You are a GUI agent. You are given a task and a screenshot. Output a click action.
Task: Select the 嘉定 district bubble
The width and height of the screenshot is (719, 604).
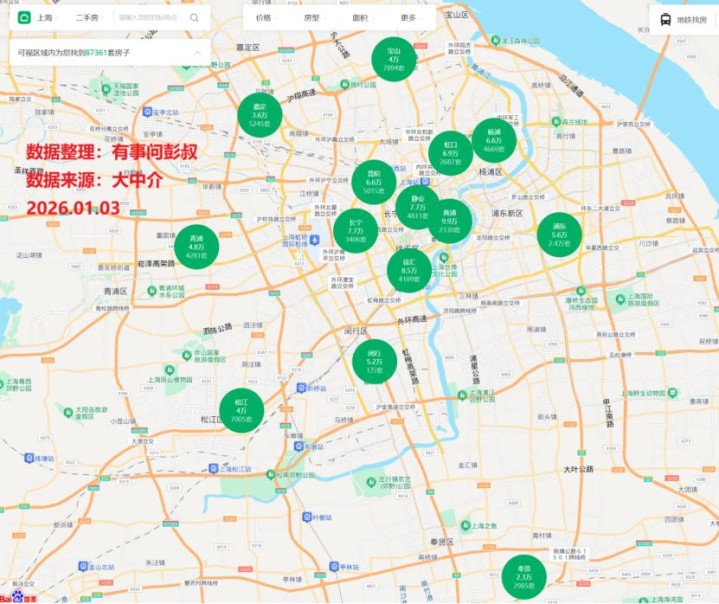[260, 115]
